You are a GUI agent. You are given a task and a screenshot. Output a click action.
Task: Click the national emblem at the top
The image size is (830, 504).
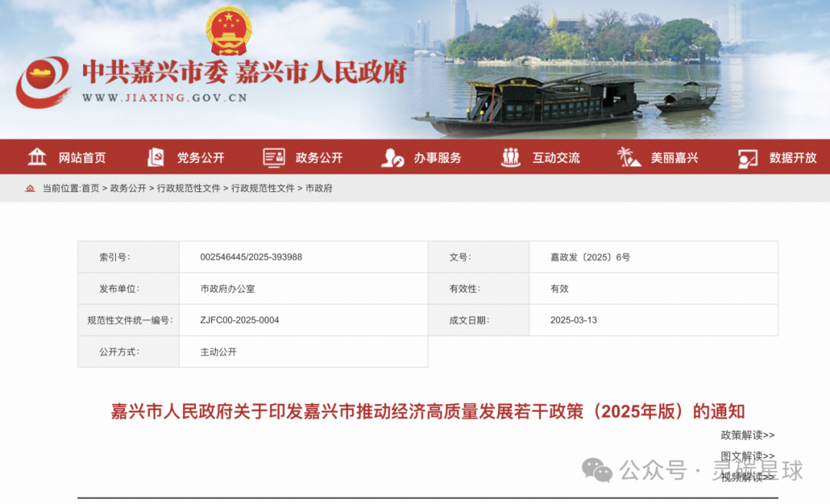click(229, 31)
